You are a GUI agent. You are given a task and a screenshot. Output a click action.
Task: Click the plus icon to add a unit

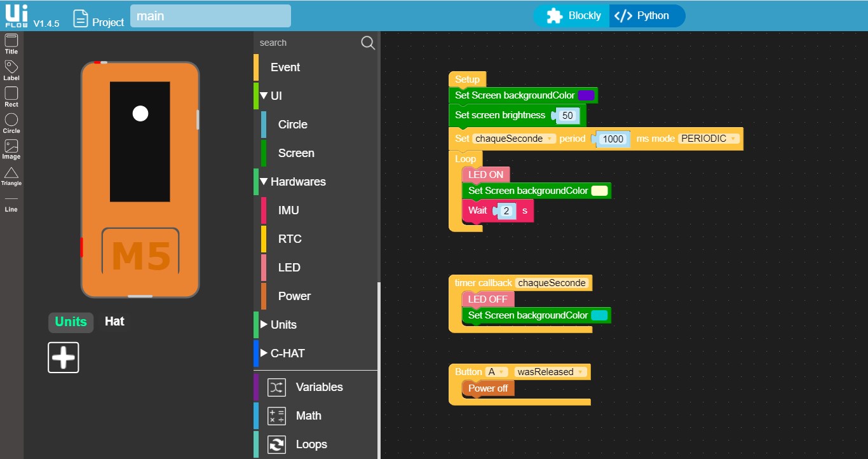coord(64,357)
